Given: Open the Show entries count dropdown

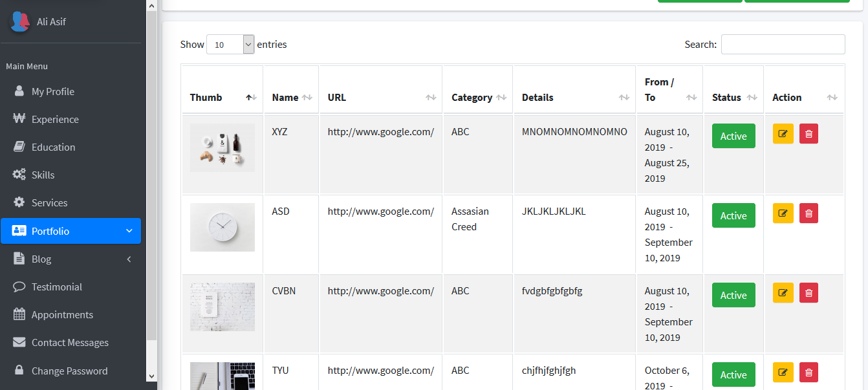Looking at the screenshot, I should pos(230,45).
